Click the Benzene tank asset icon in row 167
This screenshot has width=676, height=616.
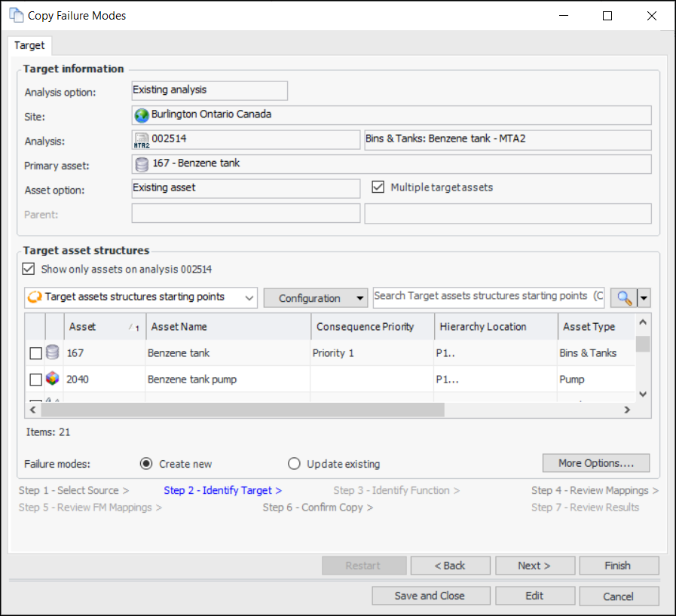pyautogui.click(x=53, y=352)
